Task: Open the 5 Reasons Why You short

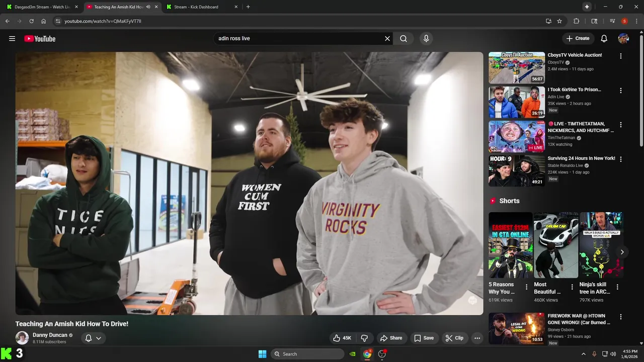Action: coord(510,245)
